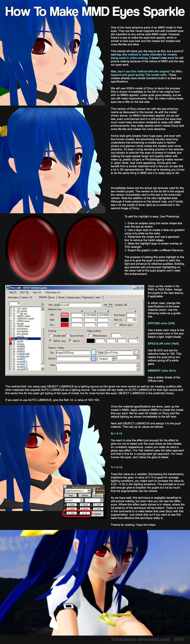The height and width of the screenshot is (644, 190).
Task: Click the grey Toon texture preview box
Action: pyautogui.click(x=137, y=352)
